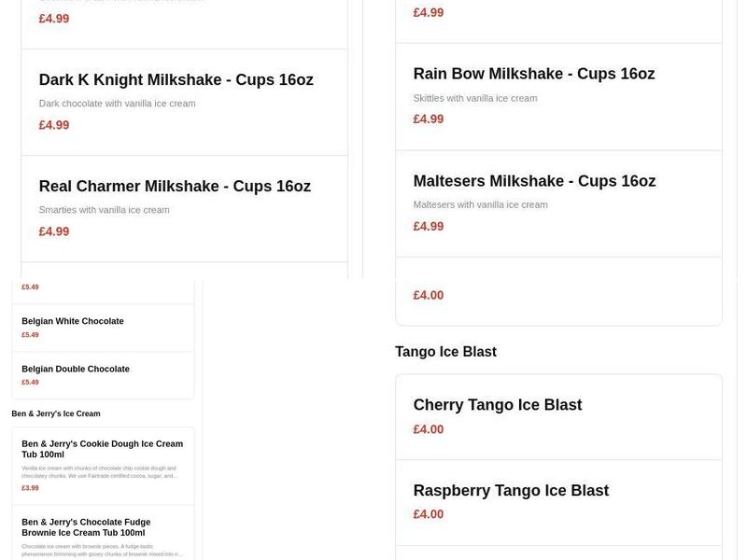747x560 pixels.
Task: Select the Raspberry Tango Ice Blast
Action: 511,489
